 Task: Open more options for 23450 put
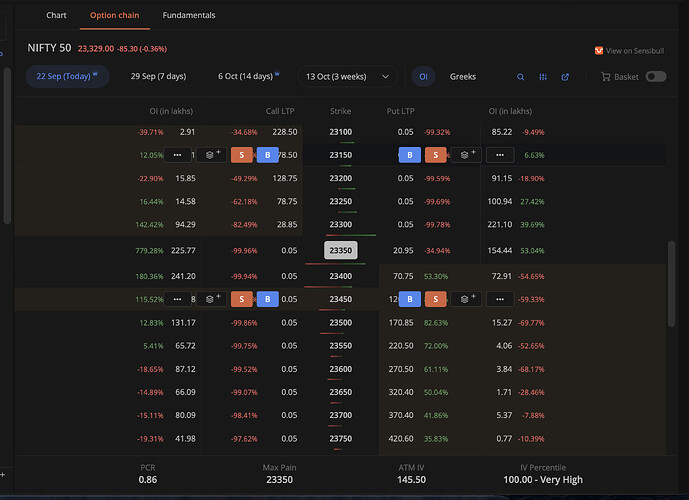[x=500, y=299]
